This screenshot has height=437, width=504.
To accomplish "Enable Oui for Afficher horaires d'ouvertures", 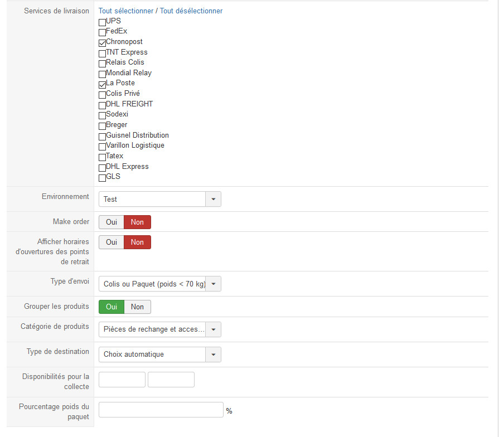I will click(x=111, y=242).
